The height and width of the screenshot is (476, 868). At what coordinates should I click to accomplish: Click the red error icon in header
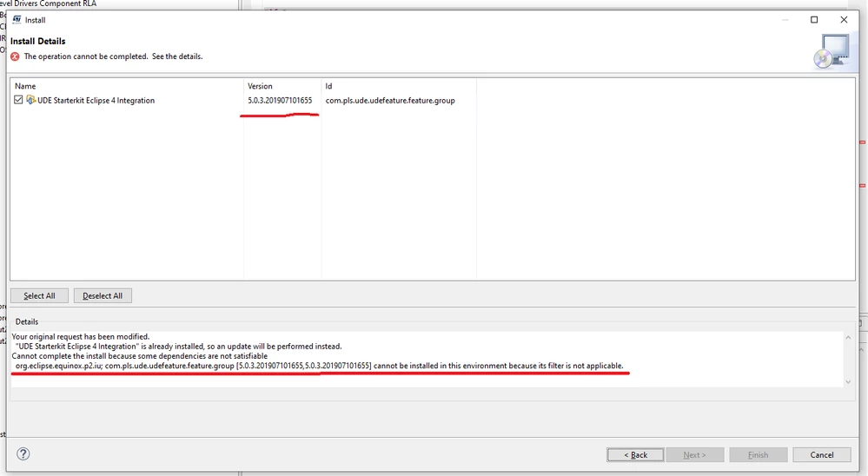point(15,56)
